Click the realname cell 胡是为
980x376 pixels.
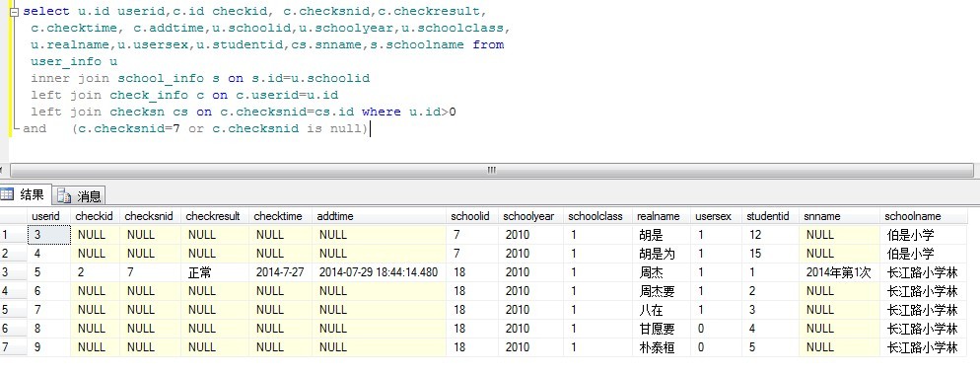[x=662, y=254]
